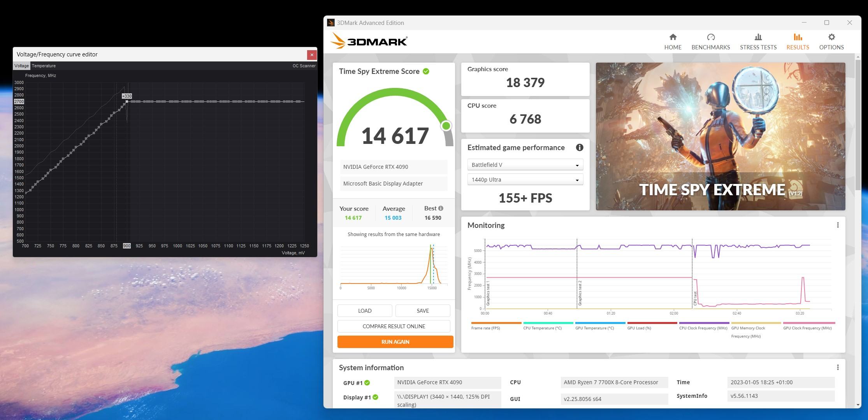Minimize the 3DMark window
868x420 pixels.
point(804,23)
